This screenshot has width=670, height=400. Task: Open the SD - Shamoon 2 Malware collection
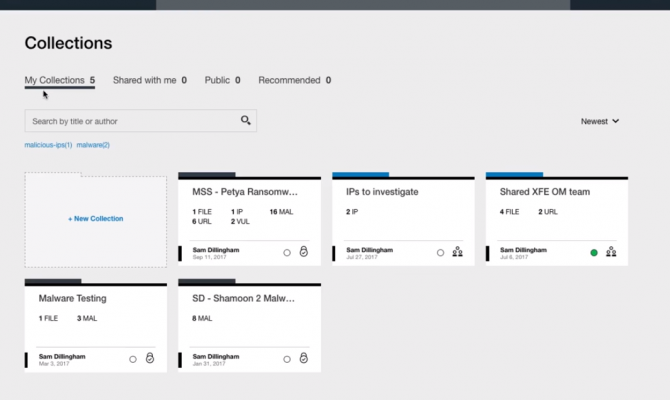tap(245, 298)
